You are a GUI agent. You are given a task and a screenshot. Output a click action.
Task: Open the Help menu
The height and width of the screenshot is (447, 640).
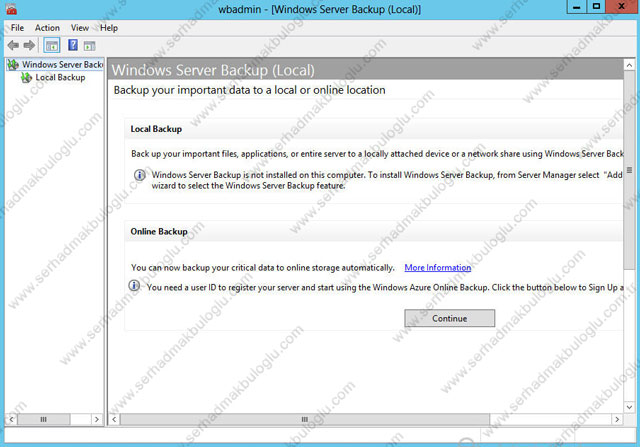[x=109, y=28]
